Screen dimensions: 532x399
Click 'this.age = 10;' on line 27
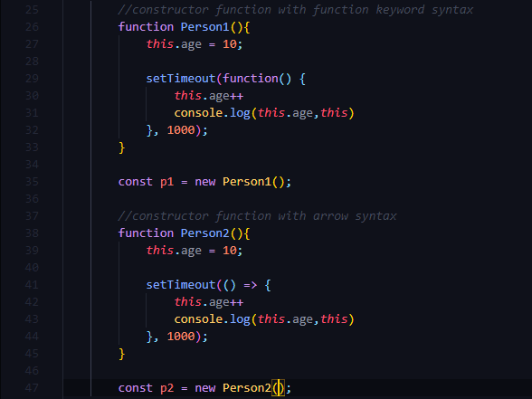tap(195, 44)
